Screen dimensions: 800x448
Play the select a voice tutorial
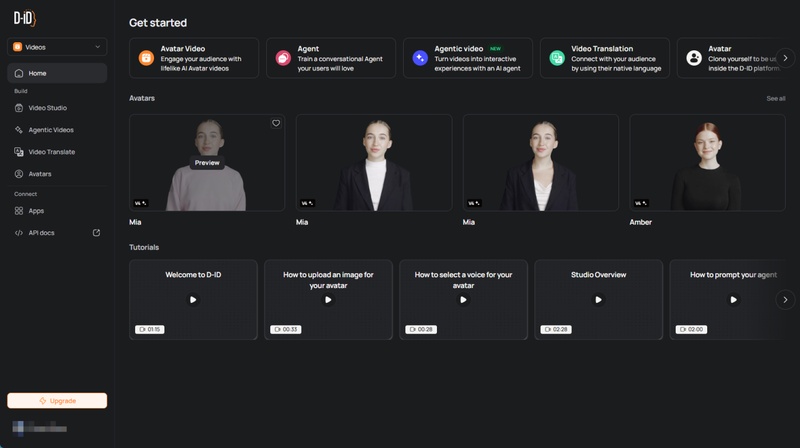[x=463, y=300]
